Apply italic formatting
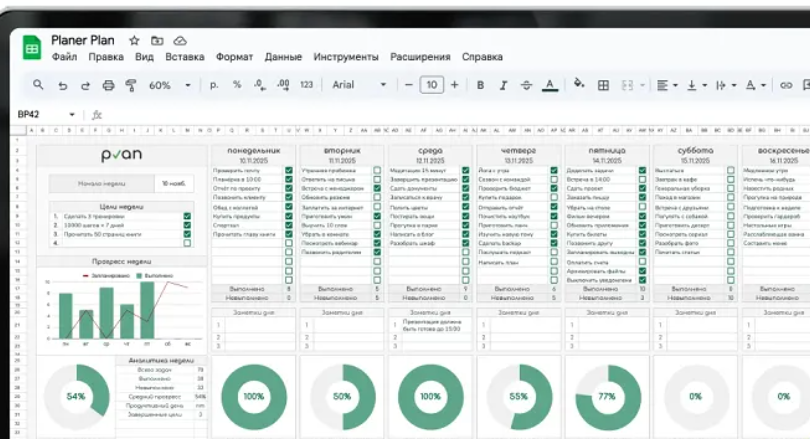The image size is (810, 439). [502, 85]
